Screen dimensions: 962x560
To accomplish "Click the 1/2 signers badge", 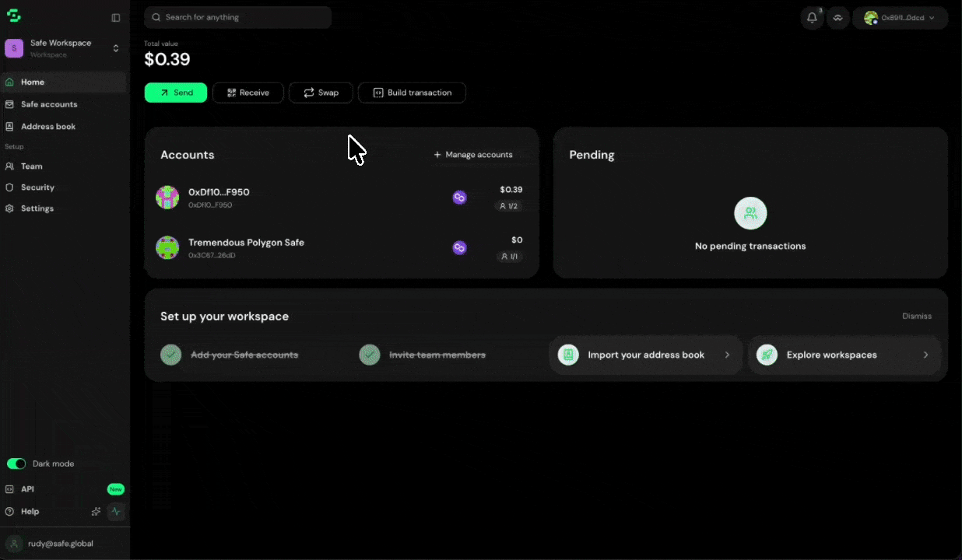I will 509,206.
